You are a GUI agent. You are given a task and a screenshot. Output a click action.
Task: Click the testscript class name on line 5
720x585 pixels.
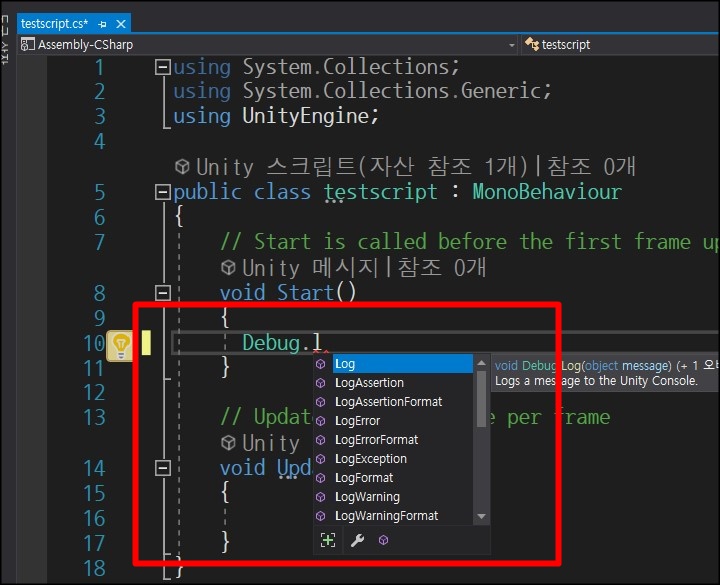click(x=381, y=192)
